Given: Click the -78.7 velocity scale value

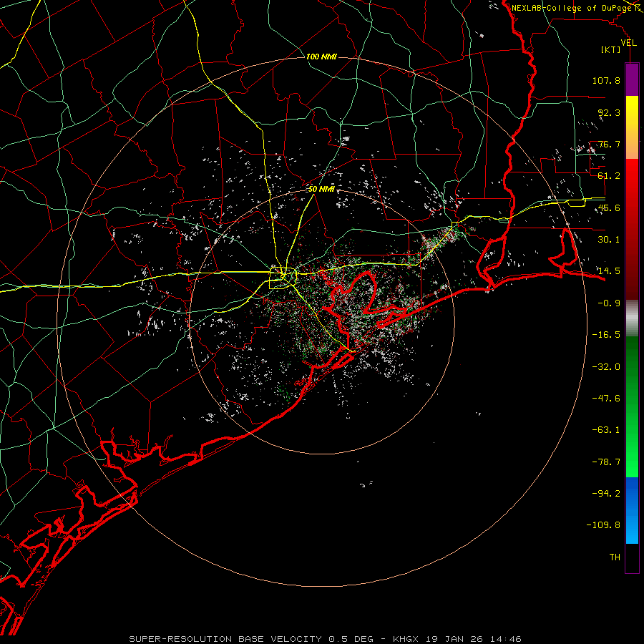Looking at the screenshot, I should 606,462.
